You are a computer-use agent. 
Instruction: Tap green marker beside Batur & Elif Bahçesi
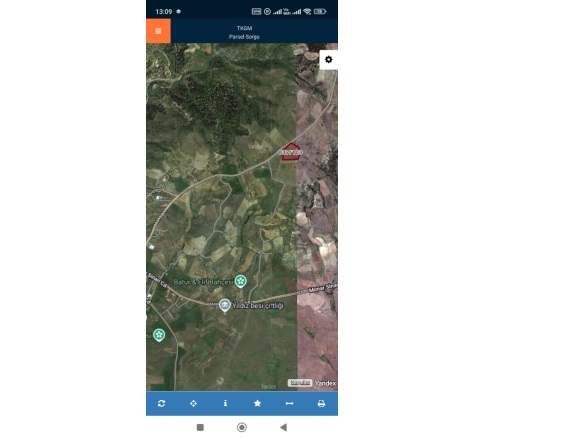[241, 281]
